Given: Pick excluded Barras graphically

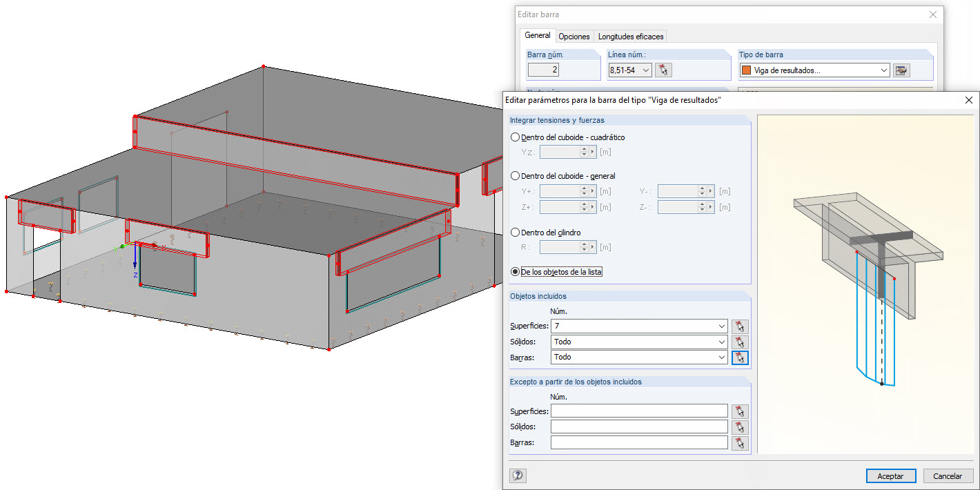Looking at the screenshot, I should click(740, 443).
